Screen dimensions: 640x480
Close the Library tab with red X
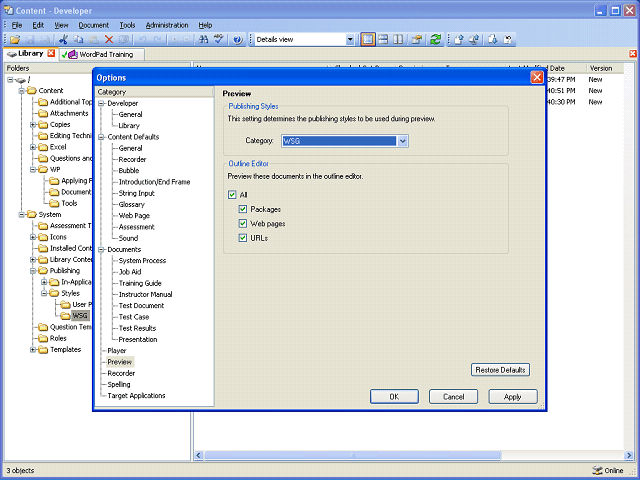51,53
